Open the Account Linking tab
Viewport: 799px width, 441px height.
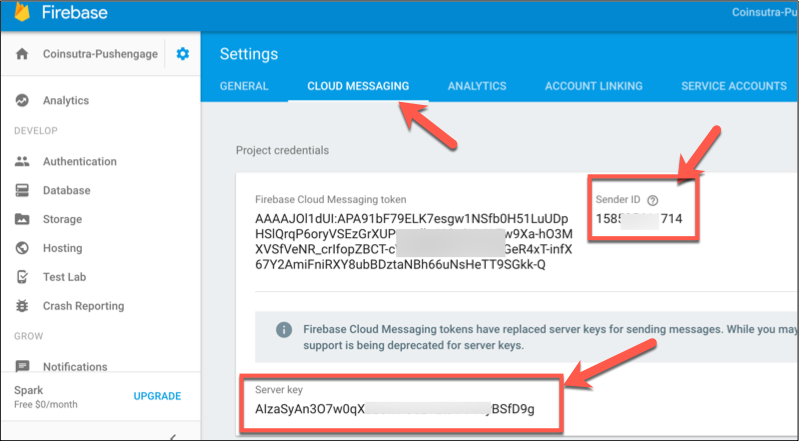[594, 86]
